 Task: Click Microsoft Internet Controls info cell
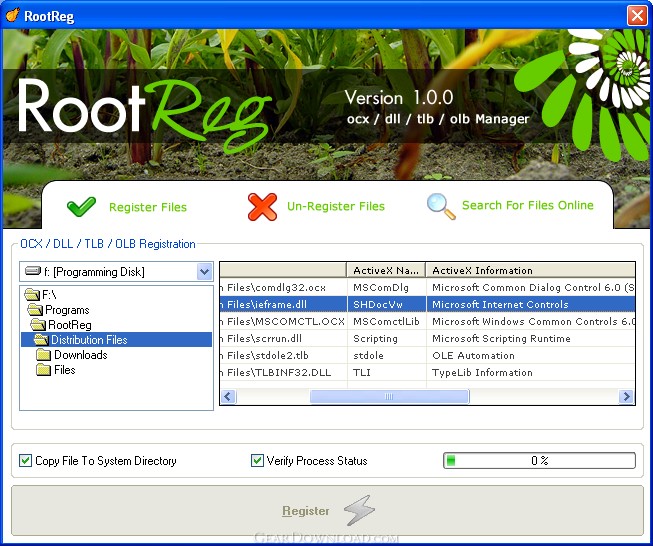click(531, 304)
